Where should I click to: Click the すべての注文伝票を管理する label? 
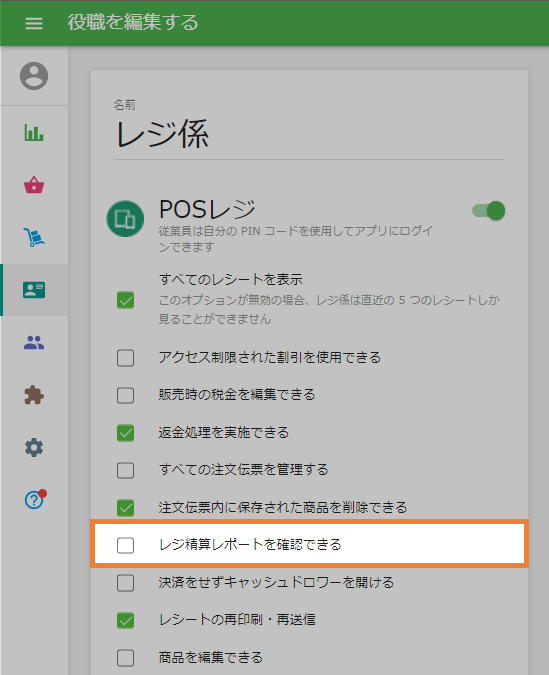pyautogui.click(x=244, y=469)
